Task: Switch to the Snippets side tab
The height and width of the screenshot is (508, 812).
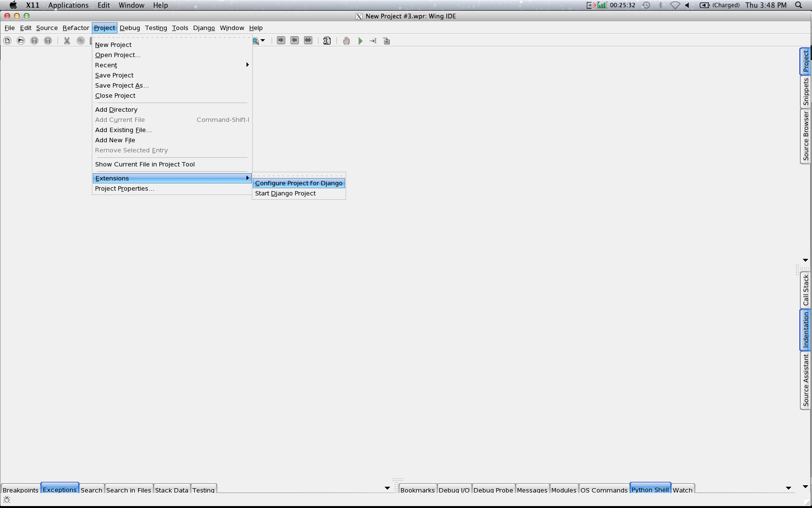Action: [x=806, y=92]
